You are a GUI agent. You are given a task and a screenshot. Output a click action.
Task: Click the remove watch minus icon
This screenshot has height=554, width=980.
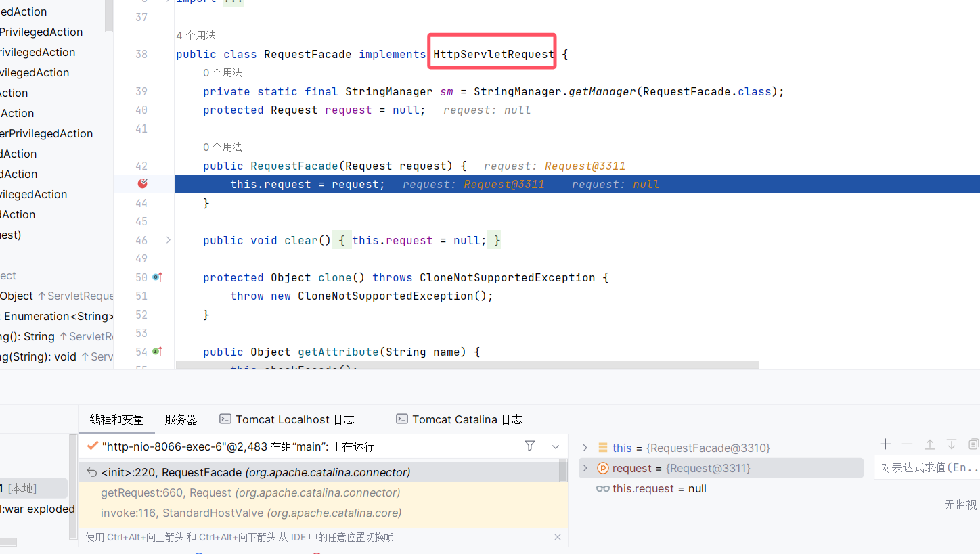[908, 444]
